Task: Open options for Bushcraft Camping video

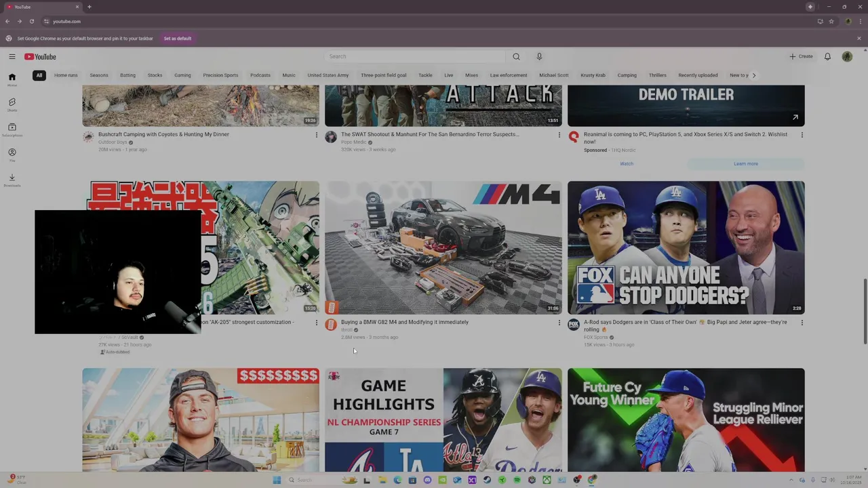Action: tap(316, 135)
